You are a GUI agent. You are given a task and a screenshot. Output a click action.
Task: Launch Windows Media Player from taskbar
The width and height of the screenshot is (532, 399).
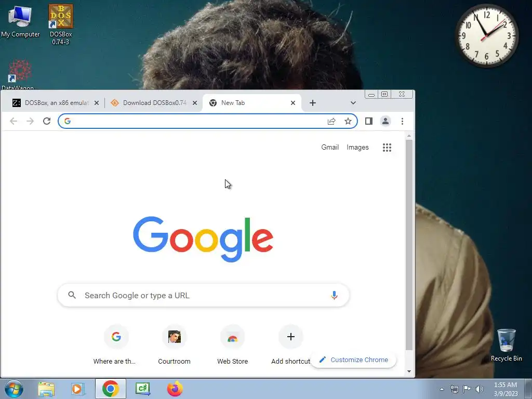point(78,389)
